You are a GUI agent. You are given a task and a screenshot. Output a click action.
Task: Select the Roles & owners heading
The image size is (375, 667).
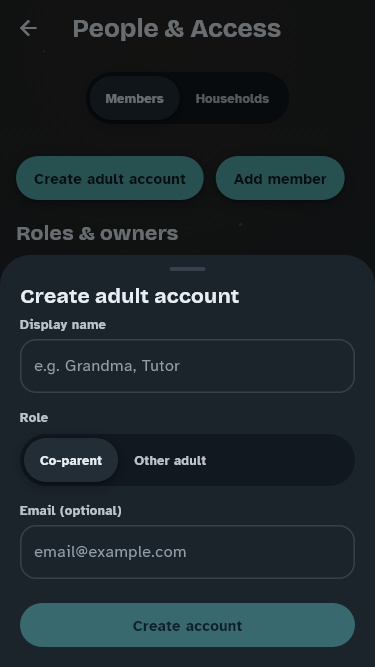pyautogui.click(x=97, y=234)
